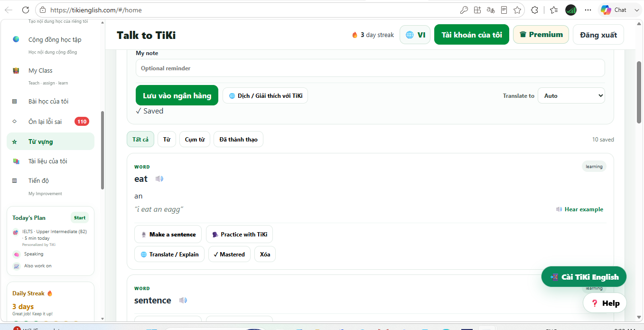Click the main page vertical scrollbar
Image resolution: width=644 pixels, height=330 pixels.
[x=639, y=92]
